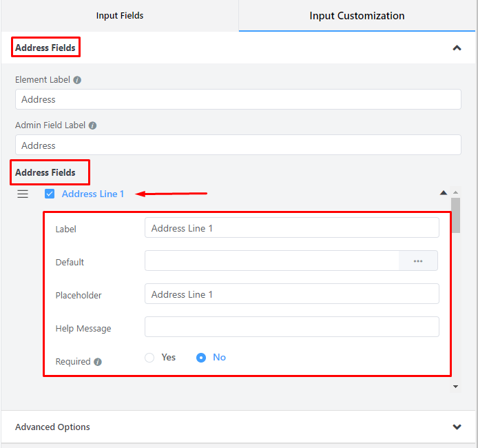478x448 pixels.
Task: Click info icon next to Admin Field Label
Action: [x=92, y=126]
